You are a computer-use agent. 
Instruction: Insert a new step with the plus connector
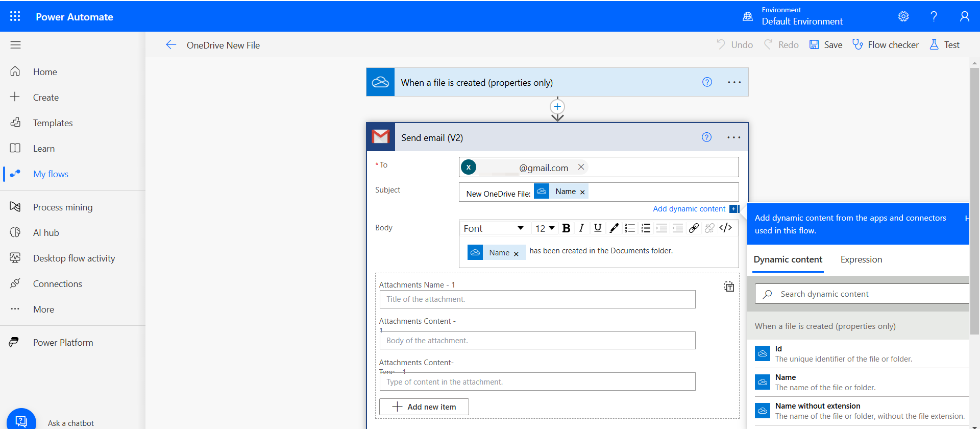557,107
